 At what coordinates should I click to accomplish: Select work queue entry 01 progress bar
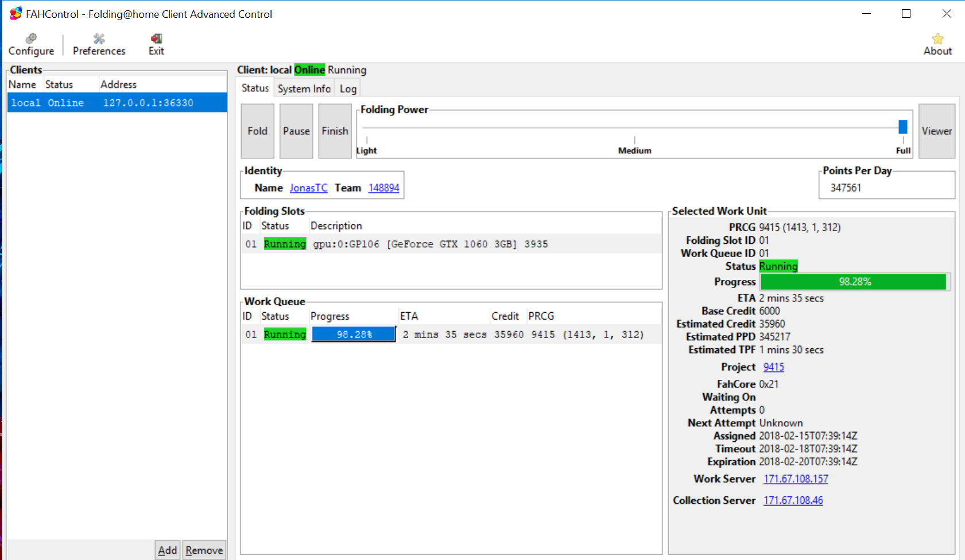pyautogui.click(x=354, y=334)
